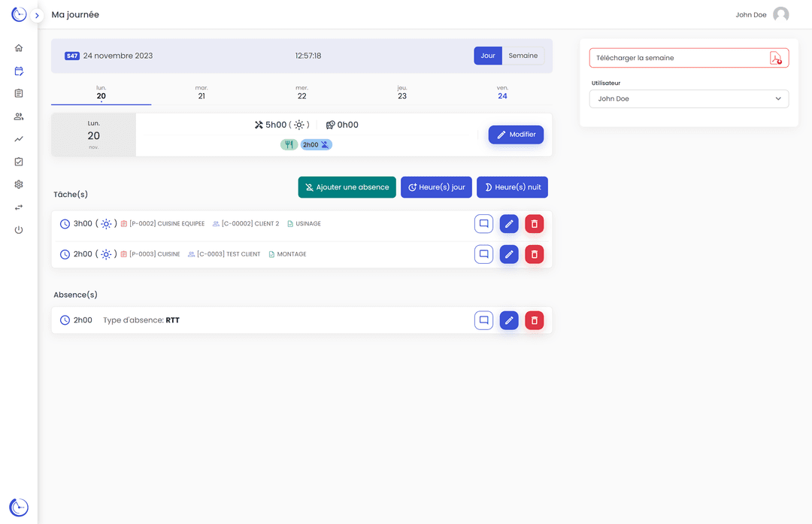Click the calendar icon in sidebar

(19, 71)
